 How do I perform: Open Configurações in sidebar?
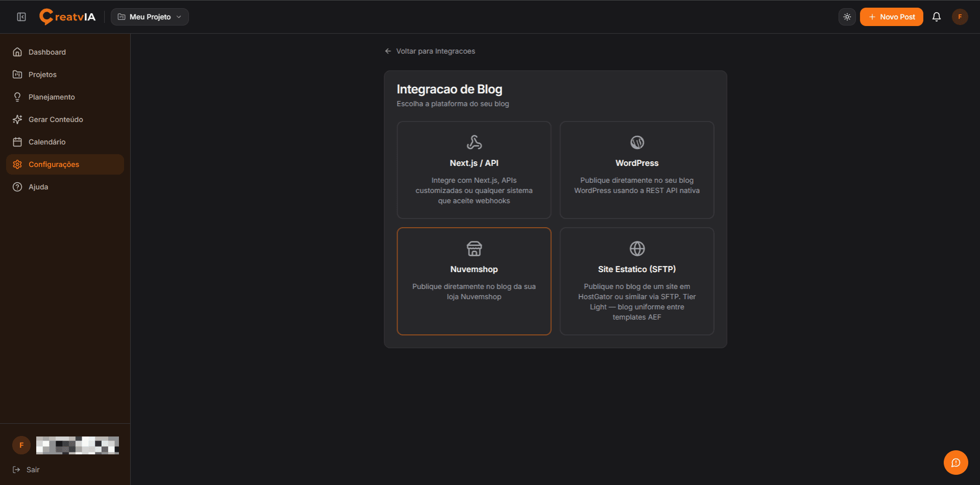click(x=65, y=164)
